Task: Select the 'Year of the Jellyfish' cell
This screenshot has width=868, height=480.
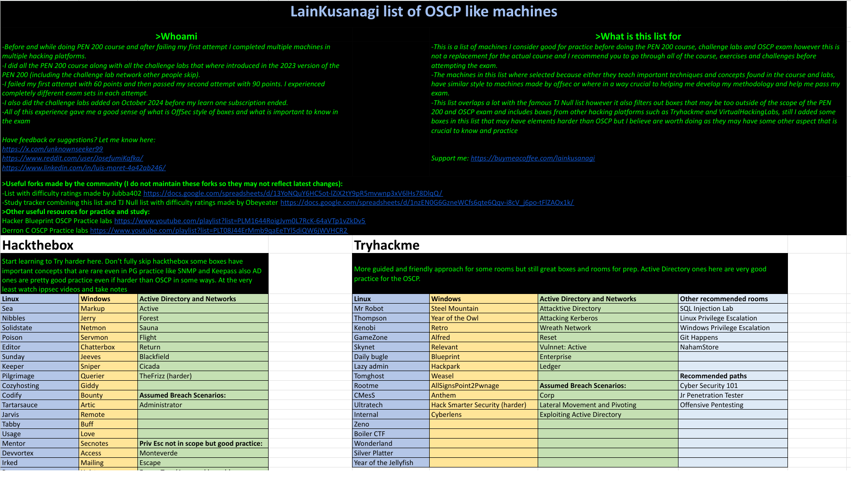Action: [391, 463]
